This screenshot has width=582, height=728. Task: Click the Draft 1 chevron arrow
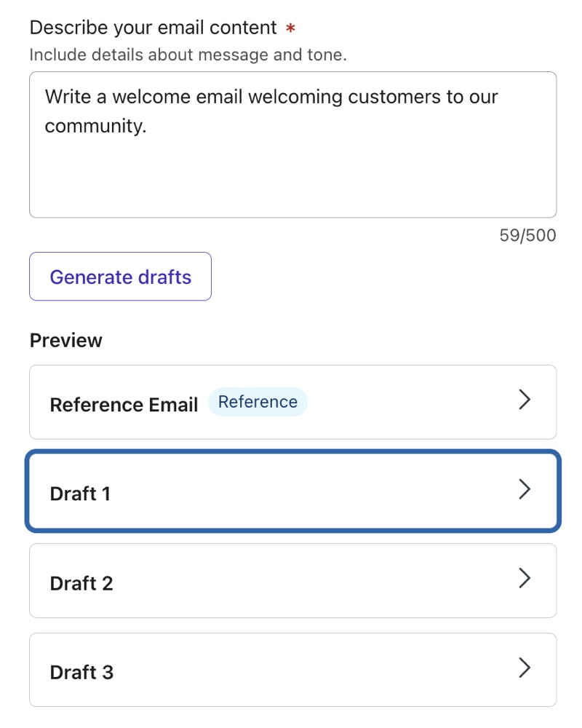tap(524, 490)
